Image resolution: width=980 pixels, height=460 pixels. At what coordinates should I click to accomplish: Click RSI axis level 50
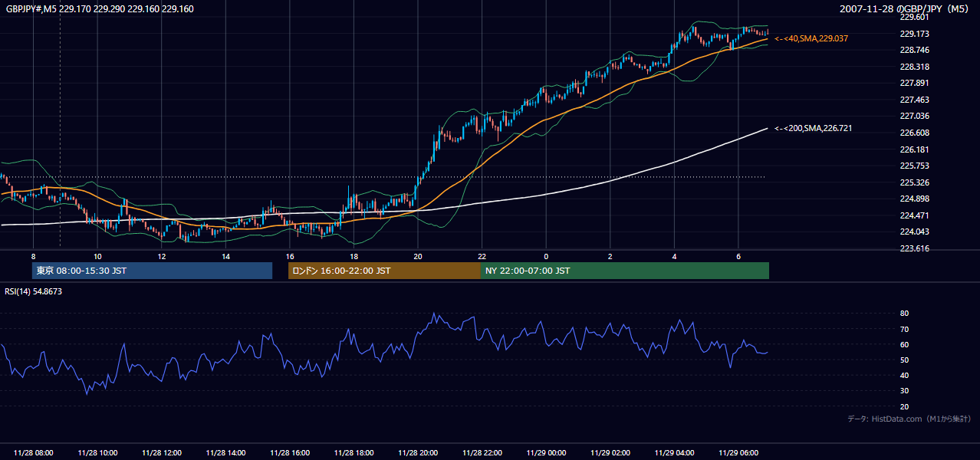pyautogui.click(x=904, y=360)
